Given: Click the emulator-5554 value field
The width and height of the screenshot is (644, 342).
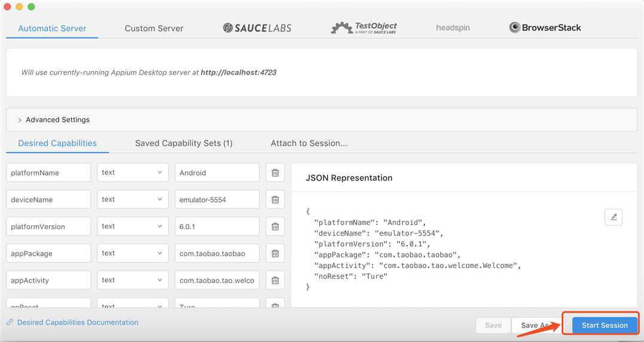Looking at the screenshot, I should [217, 200].
